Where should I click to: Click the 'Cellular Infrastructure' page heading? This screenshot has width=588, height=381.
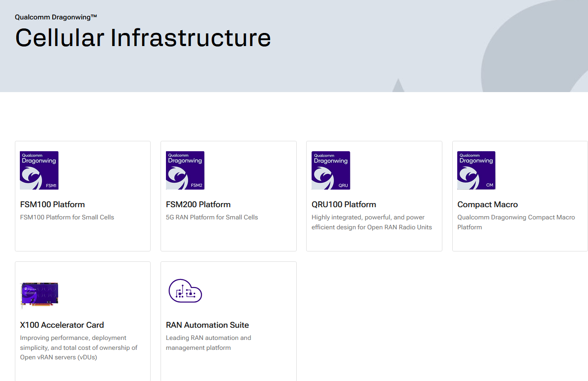(x=143, y=37)
